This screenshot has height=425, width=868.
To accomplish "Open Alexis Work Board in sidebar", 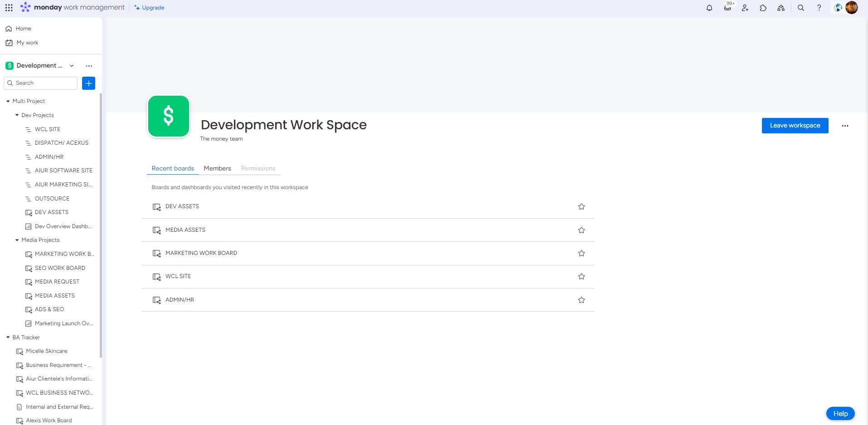I will pyautogui.click(x=49, y=420).
